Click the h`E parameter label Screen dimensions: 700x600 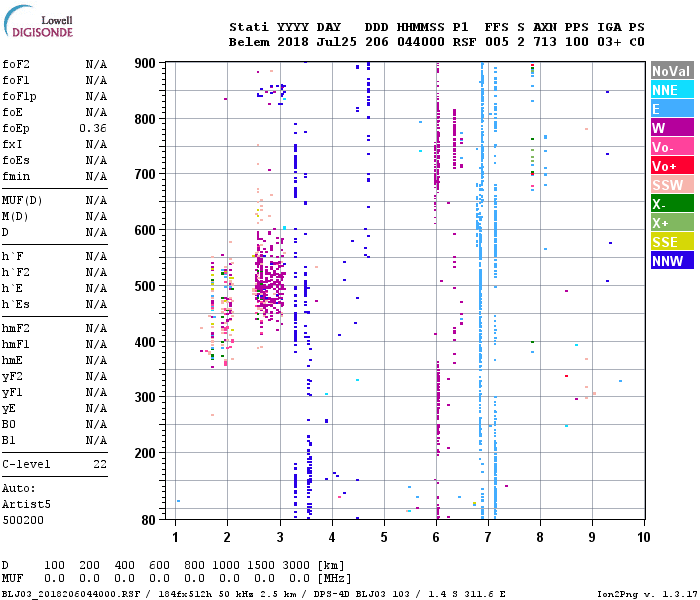click(12, 289)
